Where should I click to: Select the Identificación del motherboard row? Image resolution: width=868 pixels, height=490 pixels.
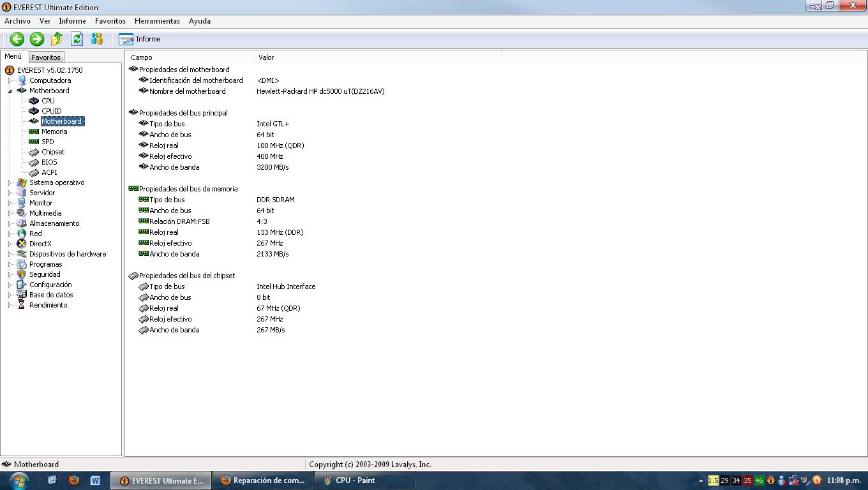[x=209, y=80]
